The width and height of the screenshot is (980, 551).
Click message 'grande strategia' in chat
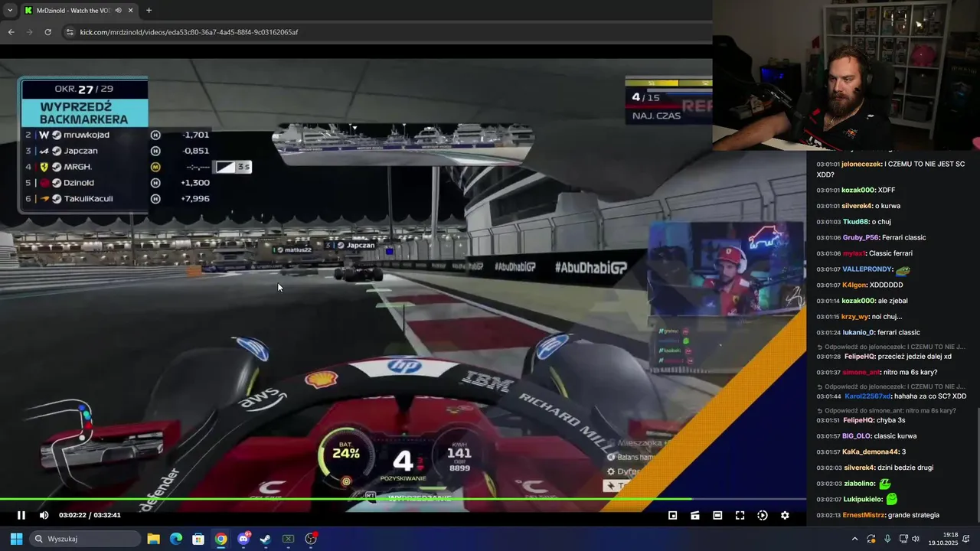coord(913,515)
